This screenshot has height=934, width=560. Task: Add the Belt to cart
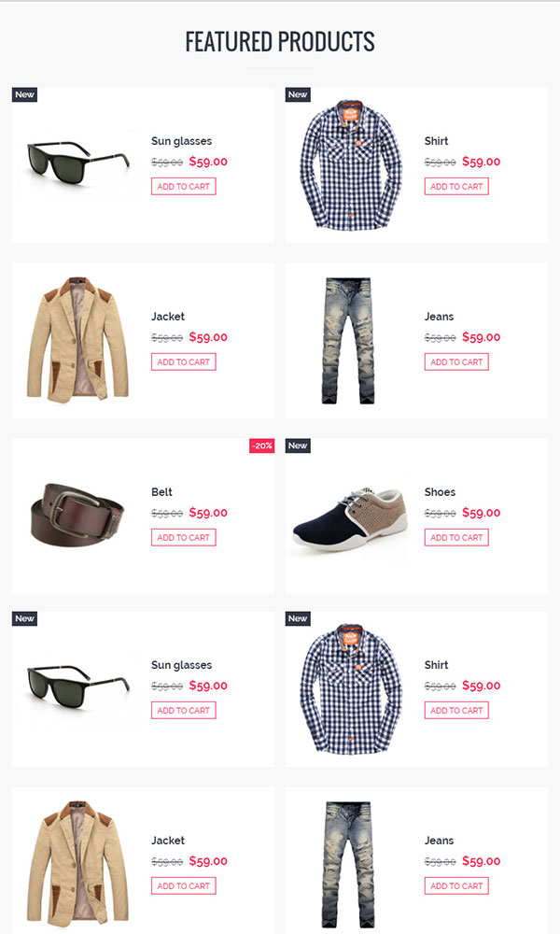(183, 537)
